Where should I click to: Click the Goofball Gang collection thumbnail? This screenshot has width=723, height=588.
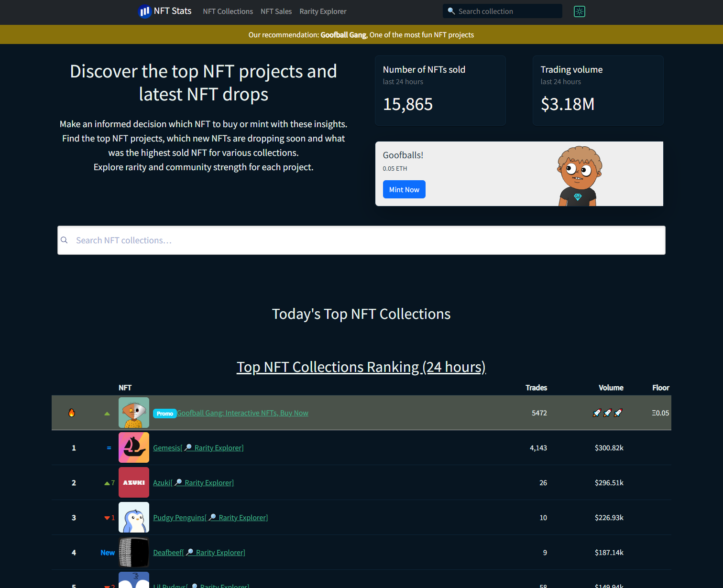[x=134, y=413]
